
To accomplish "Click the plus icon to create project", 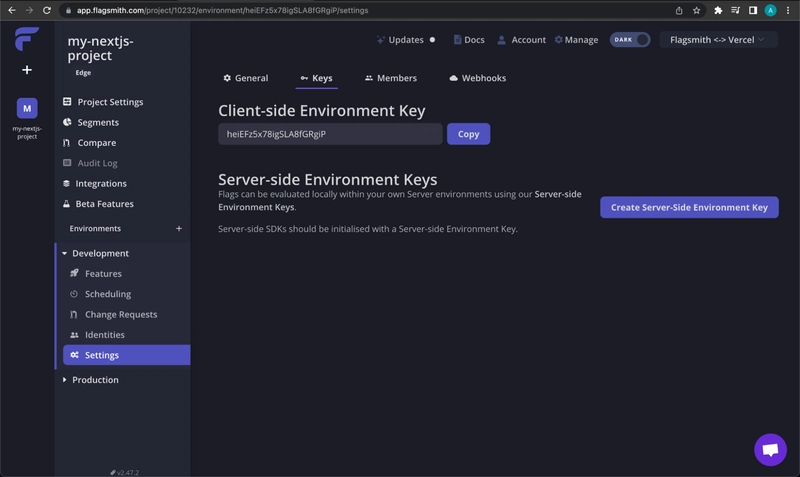I will coord(27,70).
